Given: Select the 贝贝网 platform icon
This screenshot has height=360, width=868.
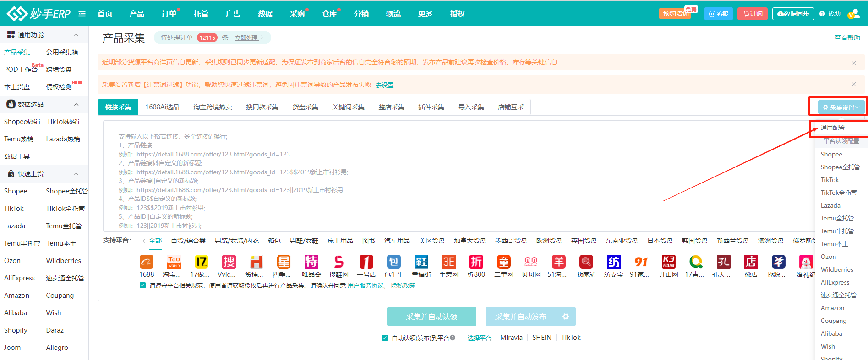Looking at the screenshot, I should tap(531, 262).
